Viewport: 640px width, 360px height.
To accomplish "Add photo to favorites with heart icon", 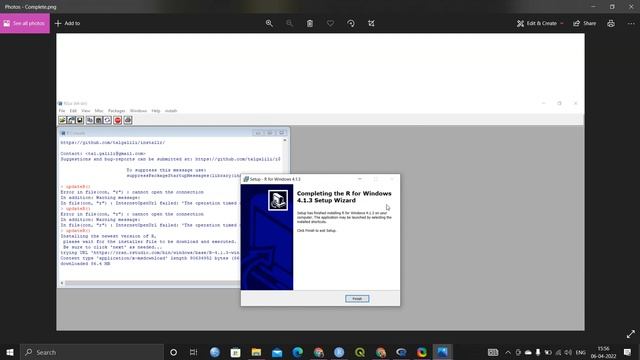I will (x=330, y=23).
